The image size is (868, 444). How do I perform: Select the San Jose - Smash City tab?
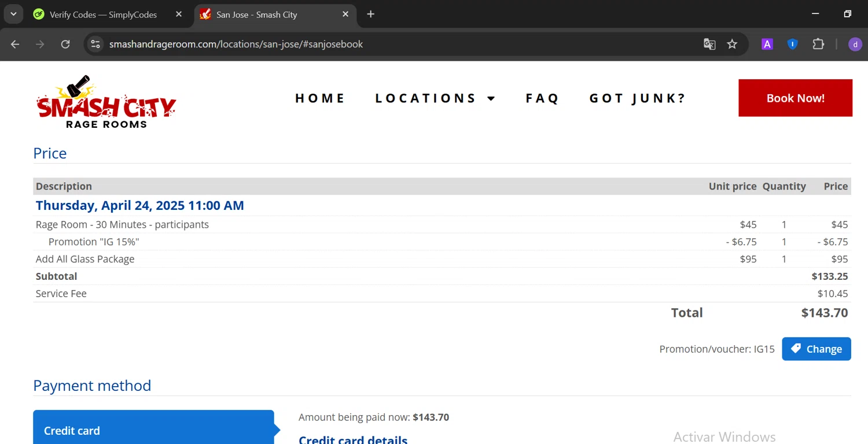(x=256, y=14)
